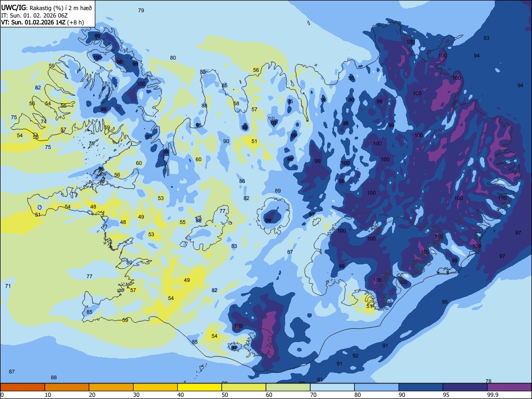Click the '10' legend tick label
The height and width of the screenshot is (399, 532).
tap(48, 395)
